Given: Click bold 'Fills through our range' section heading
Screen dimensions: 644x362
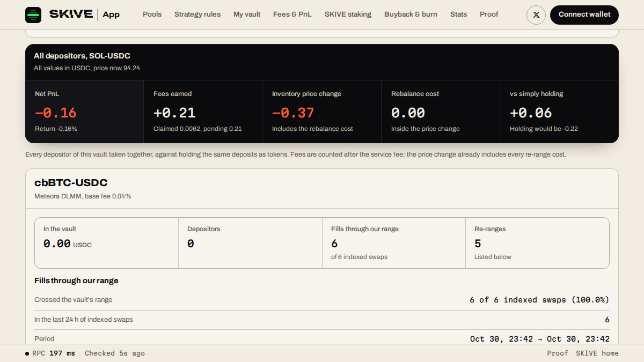Looking at the screenshot, I should (x=76, y=280).
